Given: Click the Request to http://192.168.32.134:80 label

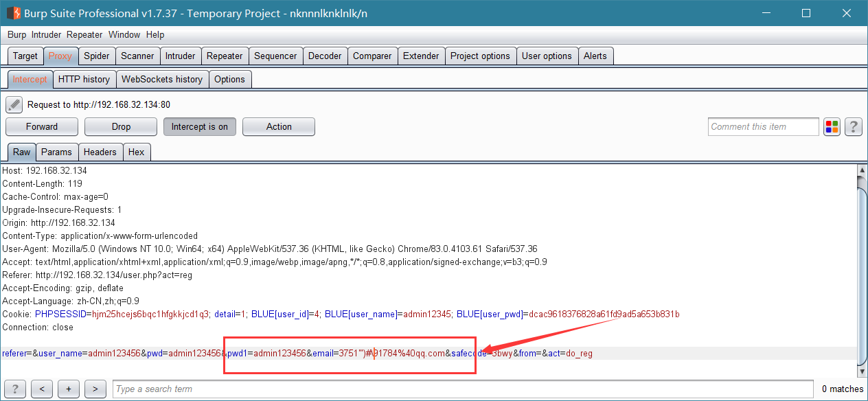Looking at the screenshot, I should pyautogui.click(x=99, y=105).
